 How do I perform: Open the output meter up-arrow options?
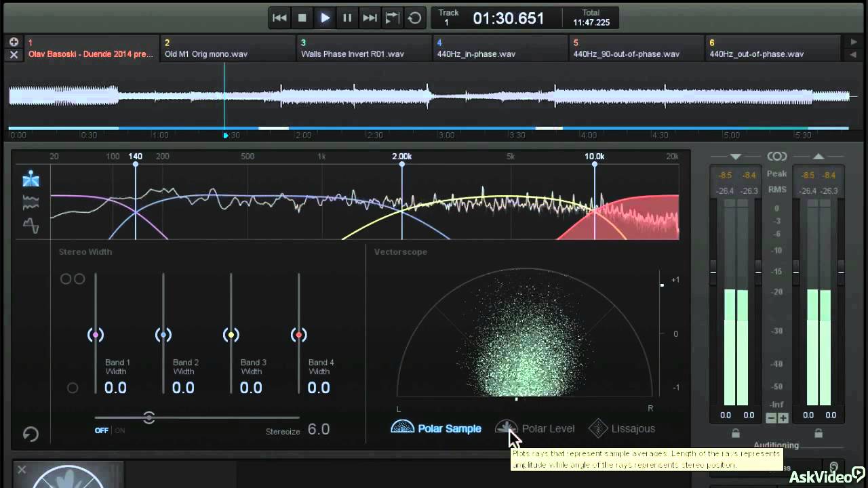coord(818,157)
